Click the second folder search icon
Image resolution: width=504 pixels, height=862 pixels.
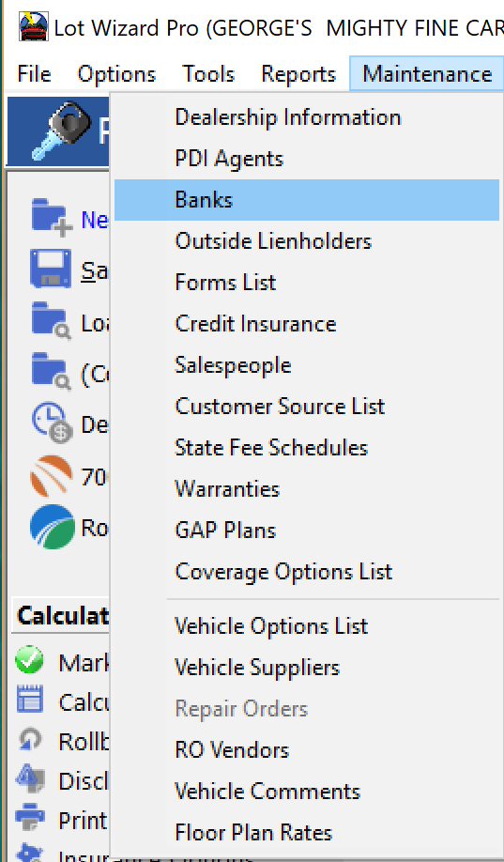click(x=51, y=372)
